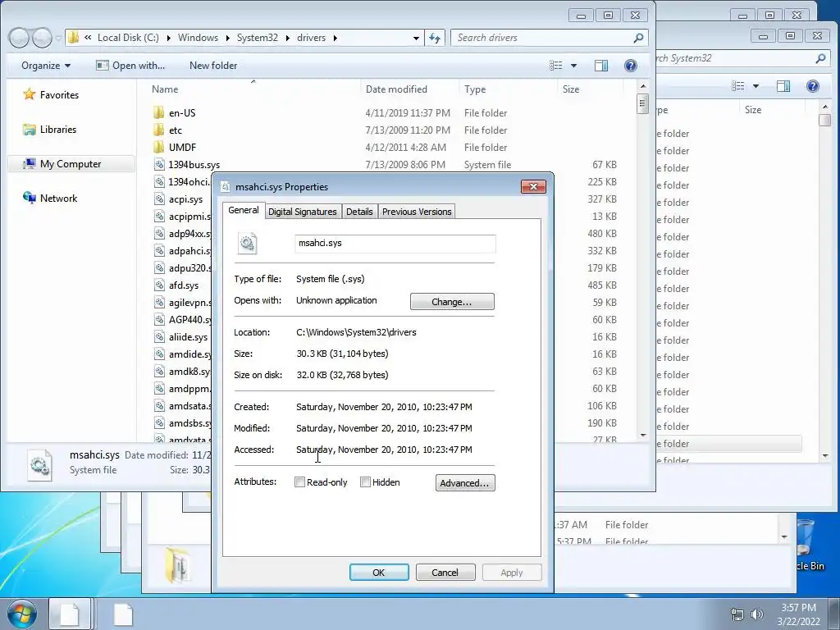Screen dimensions: 840x630
Task: Sort by Date modified column header
Action: pos(396,89)
